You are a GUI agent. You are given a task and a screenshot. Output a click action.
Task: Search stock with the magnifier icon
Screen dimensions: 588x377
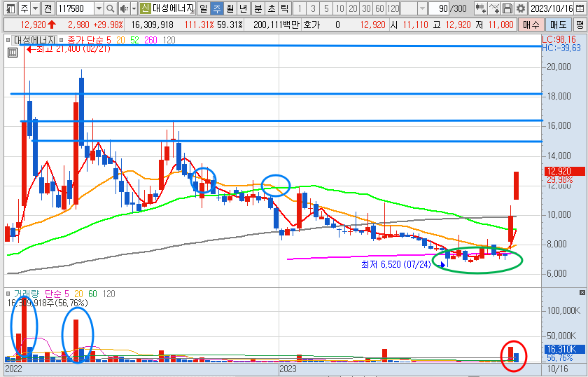(110, 8)
